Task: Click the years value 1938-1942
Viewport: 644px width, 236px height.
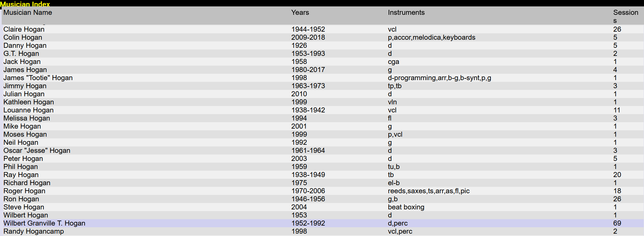Action: point(308,110)
